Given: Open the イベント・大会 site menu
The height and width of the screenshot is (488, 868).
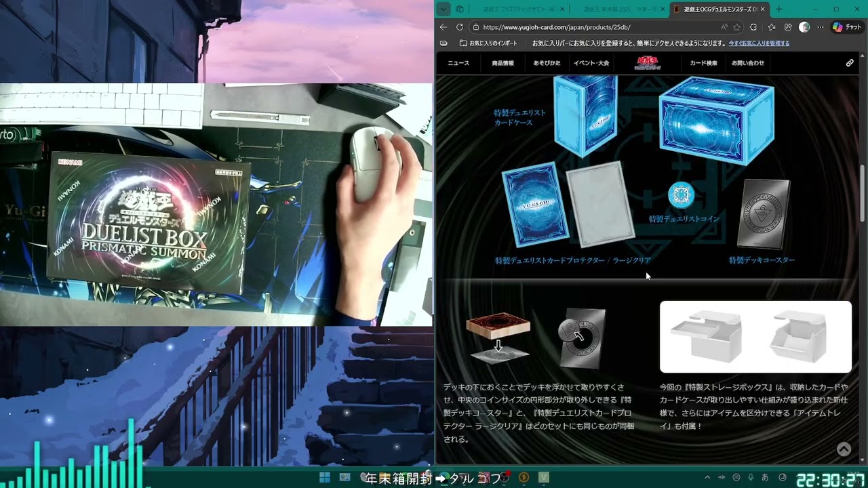Looking at the screenshot, I should (x=591, y=63).
